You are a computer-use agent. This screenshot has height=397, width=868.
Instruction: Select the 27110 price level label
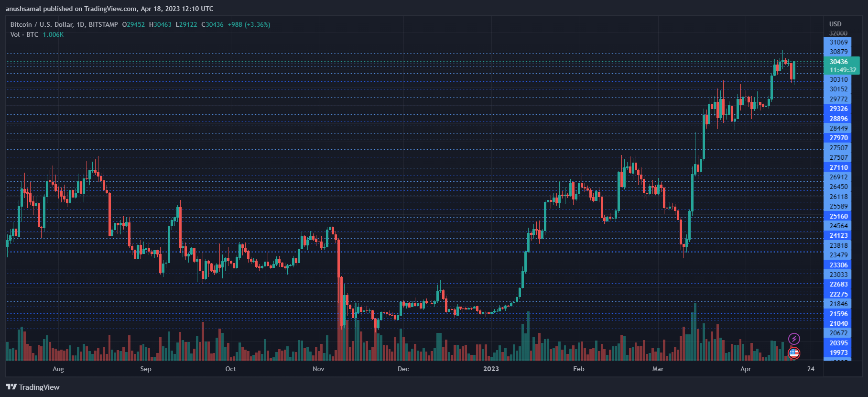(838, 167)
